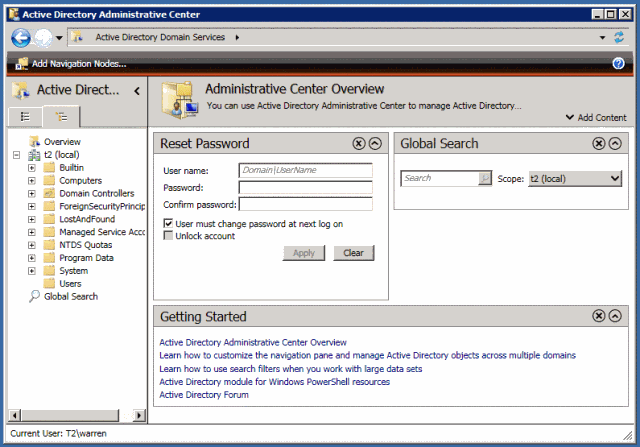Click the Builtin folder icon
640x447 pixels.
pyautogui.click(x=49, y=167)
